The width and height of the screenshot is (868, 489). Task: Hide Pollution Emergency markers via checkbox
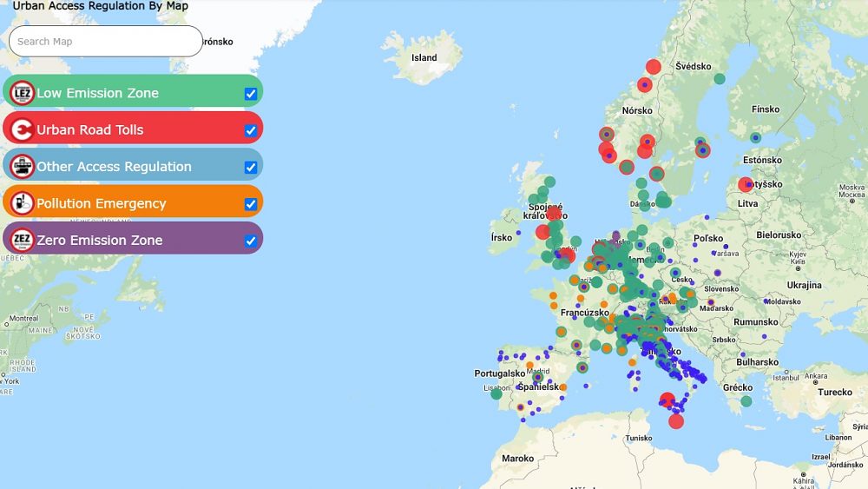click(x=250, y=204)
